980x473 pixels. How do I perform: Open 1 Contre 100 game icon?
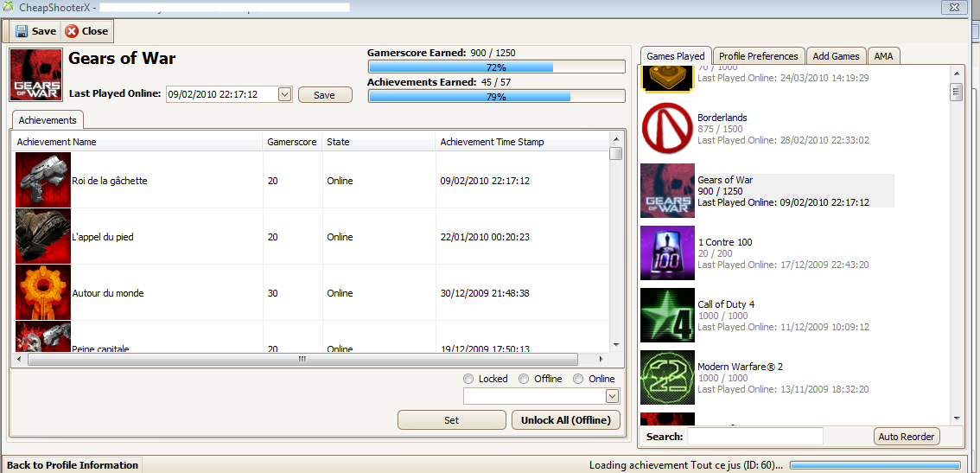coord(667,252)
